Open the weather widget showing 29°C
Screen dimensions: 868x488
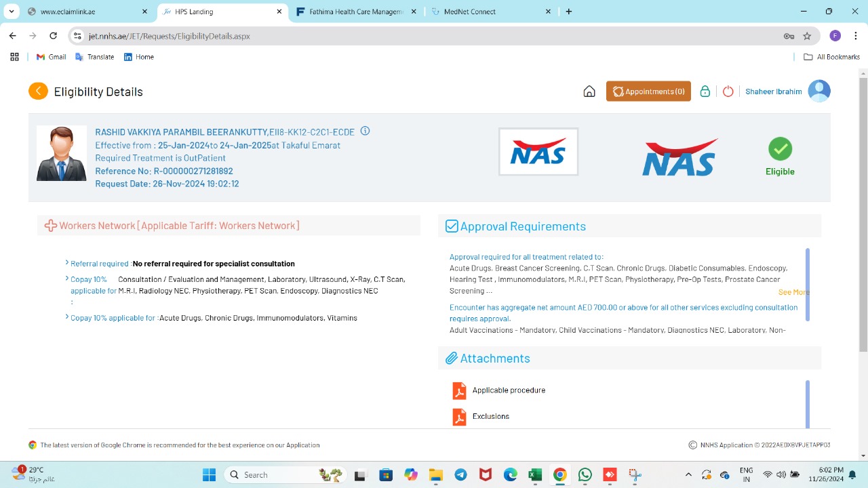click(33, 474)
